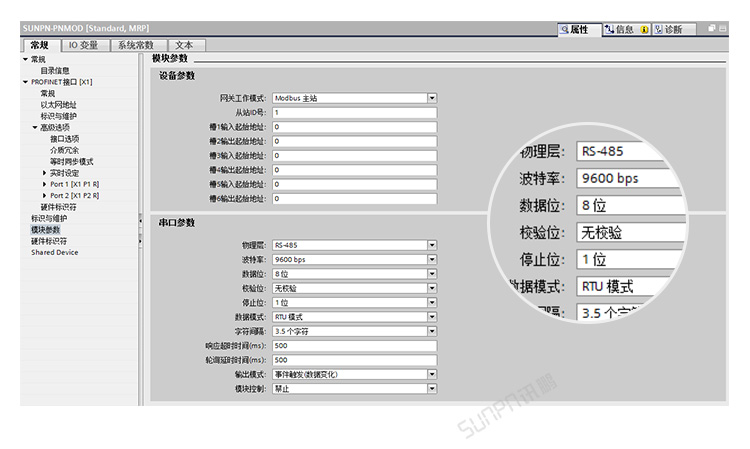Click the tree panel splitter arrow handle
This screenshot has width=750, height=449.
point(140,221)
